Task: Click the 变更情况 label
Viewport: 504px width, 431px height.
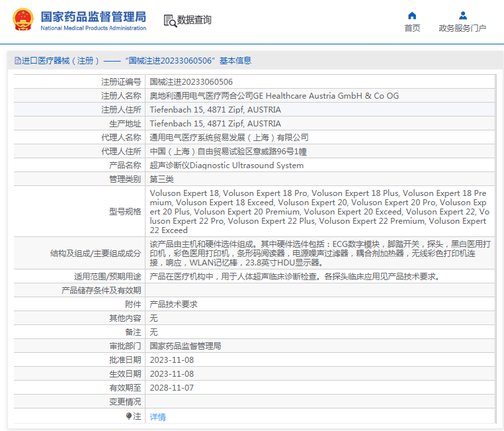Action: coord(125,401)
